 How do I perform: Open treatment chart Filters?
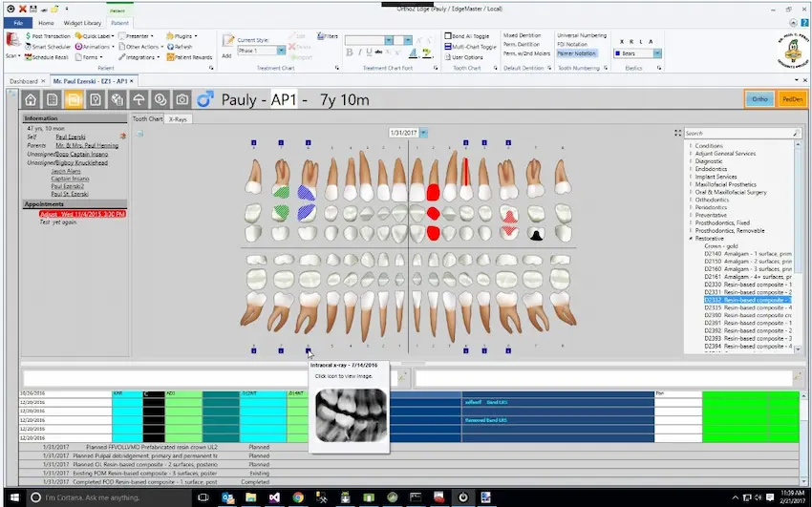click(328, 36)
